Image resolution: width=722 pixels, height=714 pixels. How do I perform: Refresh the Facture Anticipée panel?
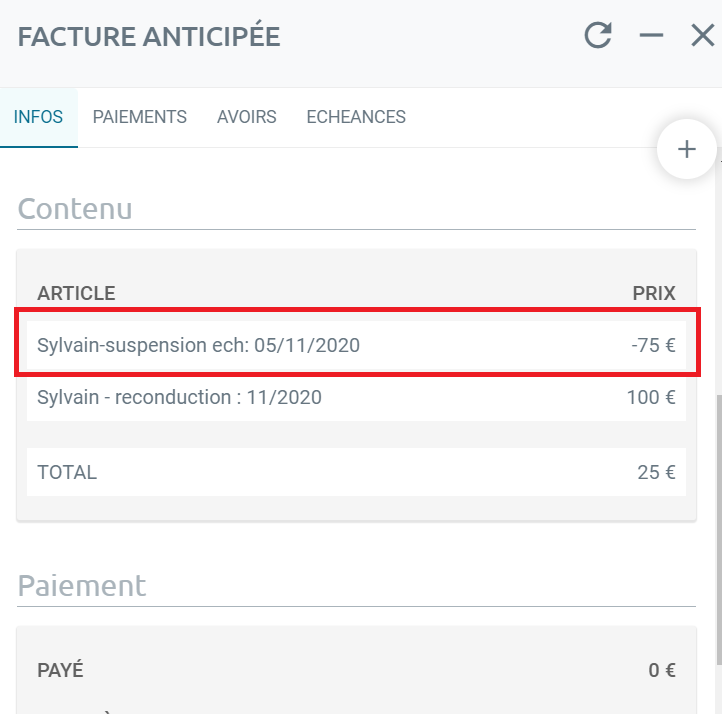click(598, 35)
